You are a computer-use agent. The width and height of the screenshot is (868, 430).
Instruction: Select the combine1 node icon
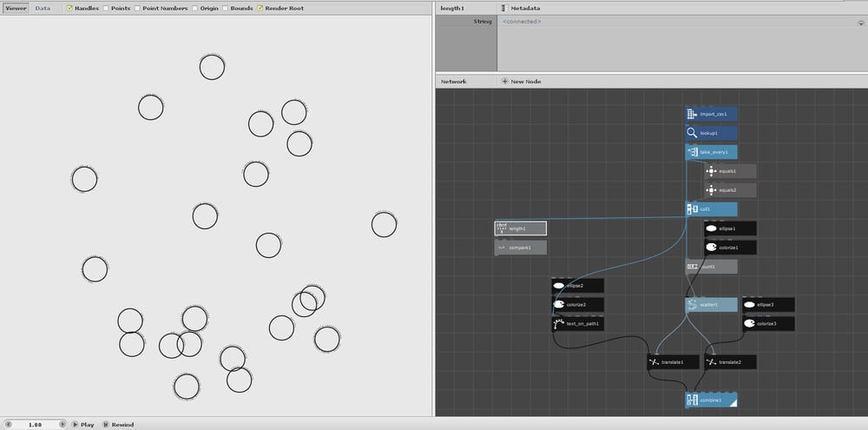click(x=692, y=400)
